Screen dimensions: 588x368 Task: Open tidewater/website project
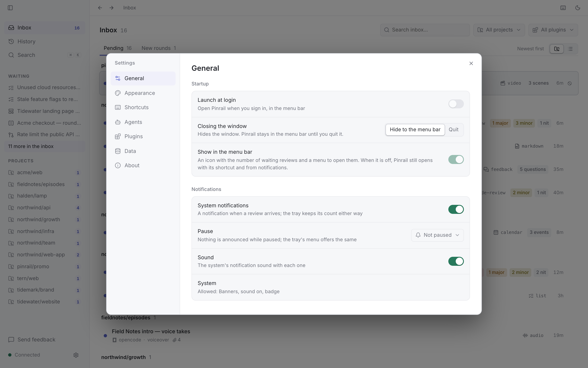pyautogui.click(x=45, y=302)
